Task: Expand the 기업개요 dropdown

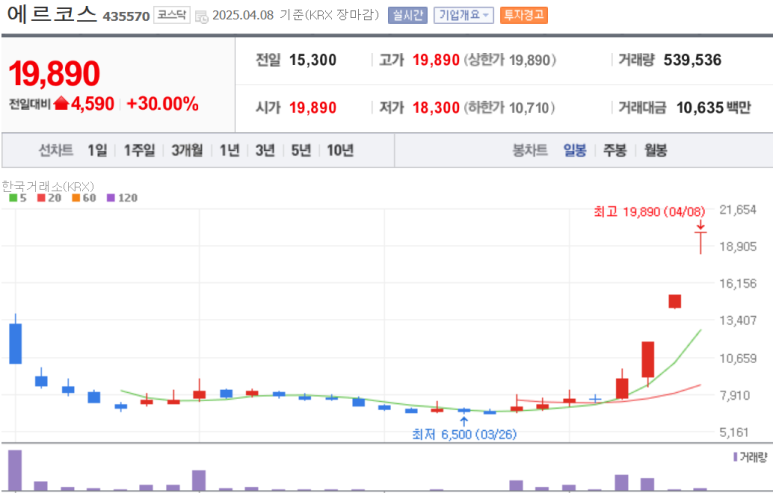Action: 463,15
